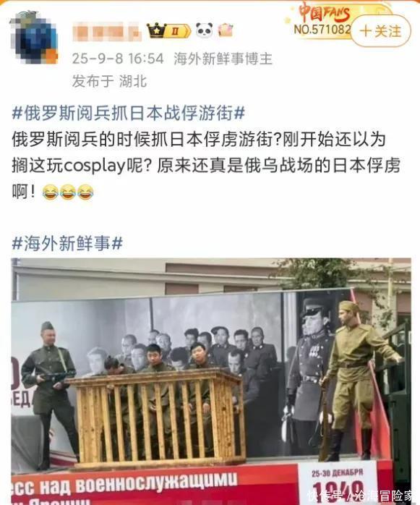Follow the user with +关注 button
Viewport: 420px width, 505px height.
pos(380,31)
